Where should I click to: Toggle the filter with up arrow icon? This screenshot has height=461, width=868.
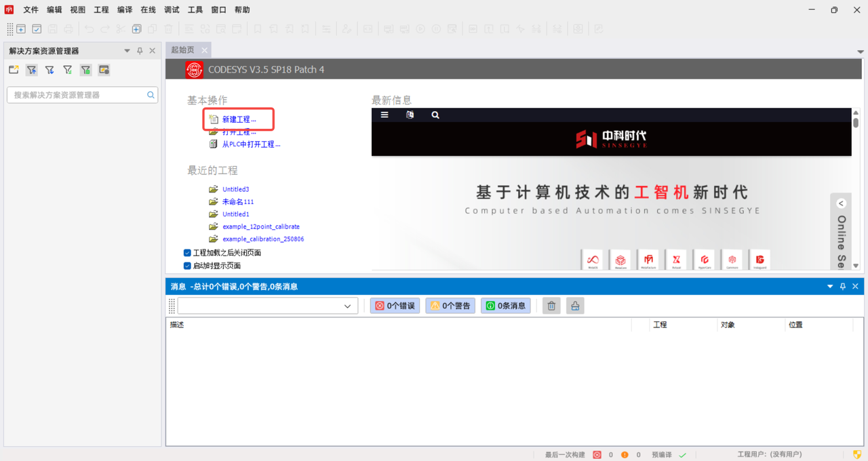pos(32,70)
